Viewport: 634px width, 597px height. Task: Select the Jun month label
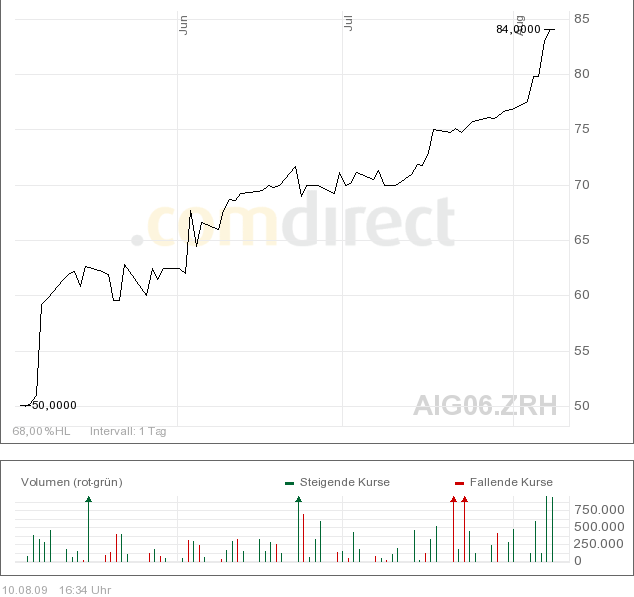point(183,25)
